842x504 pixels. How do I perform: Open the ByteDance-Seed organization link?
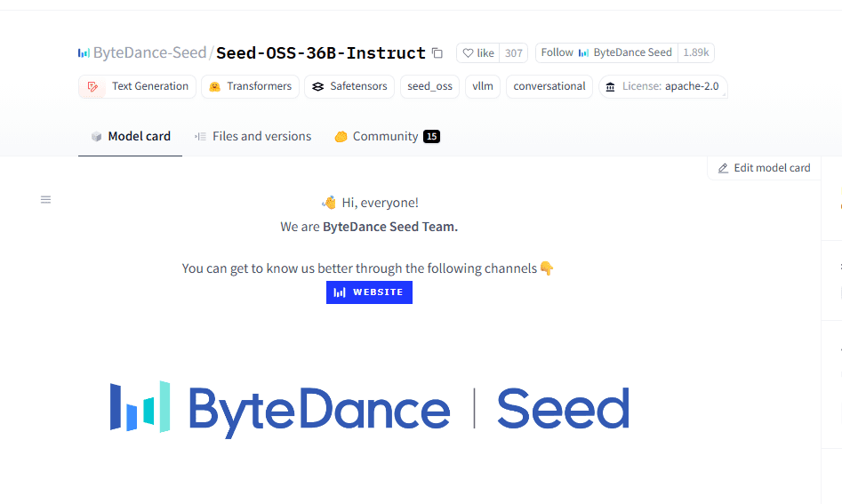(150, 52)
